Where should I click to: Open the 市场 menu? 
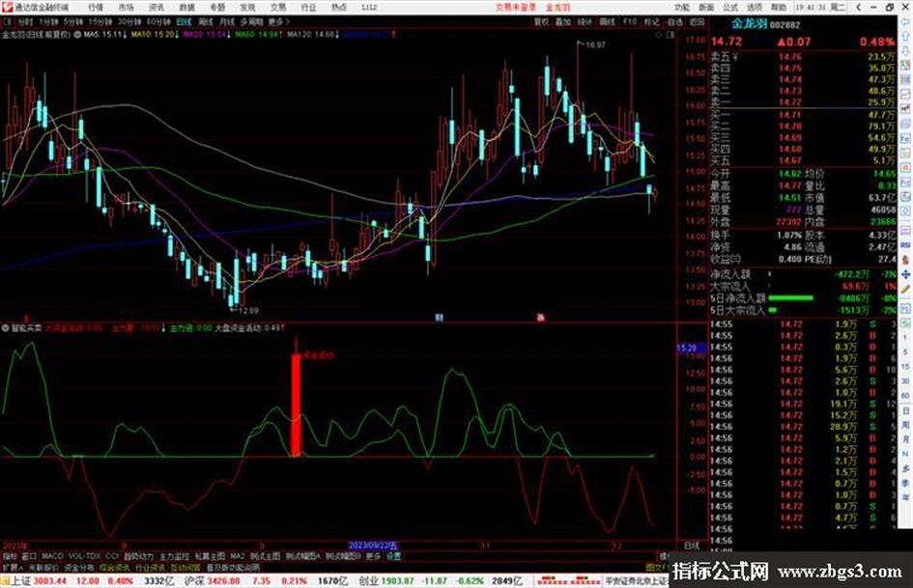[x=126, y=7]
